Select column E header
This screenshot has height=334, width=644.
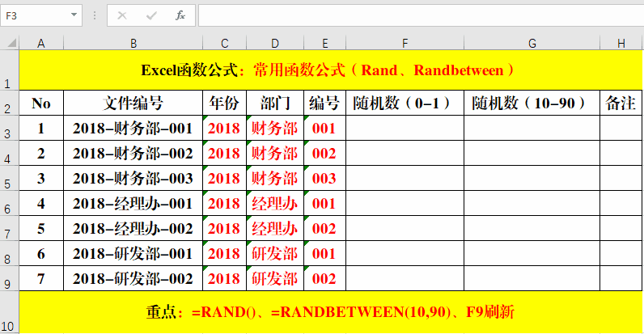325,43
